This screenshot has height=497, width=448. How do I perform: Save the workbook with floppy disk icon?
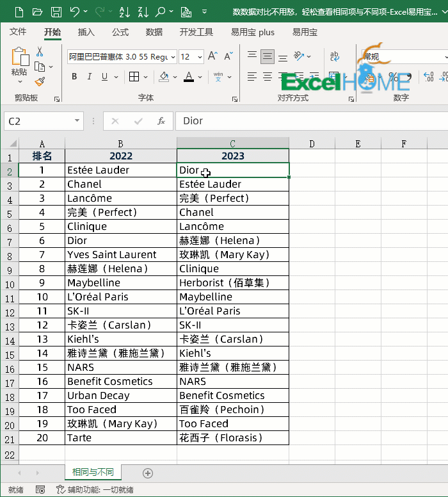click(x=56, y=12)
